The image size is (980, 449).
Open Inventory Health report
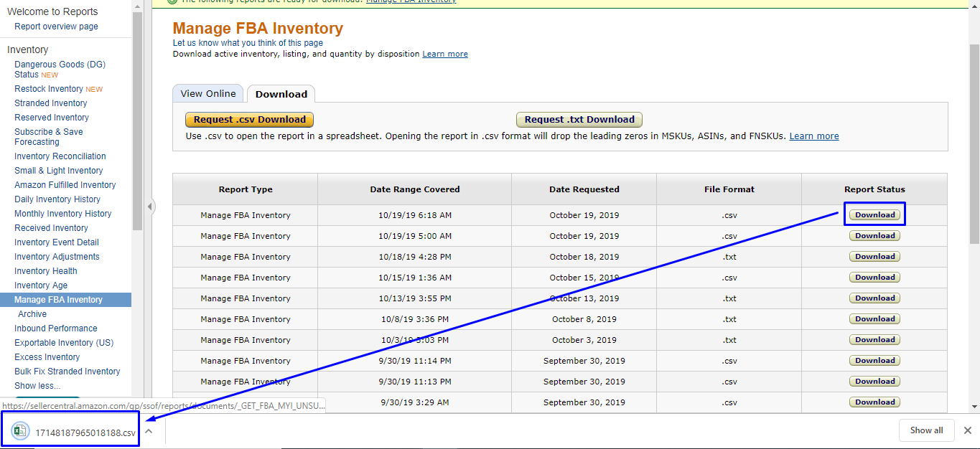click(x=46, y=271)
